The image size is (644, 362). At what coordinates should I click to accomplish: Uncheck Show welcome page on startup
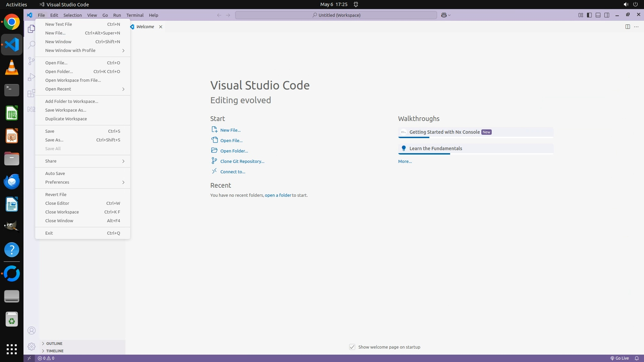tap(352, 347)
